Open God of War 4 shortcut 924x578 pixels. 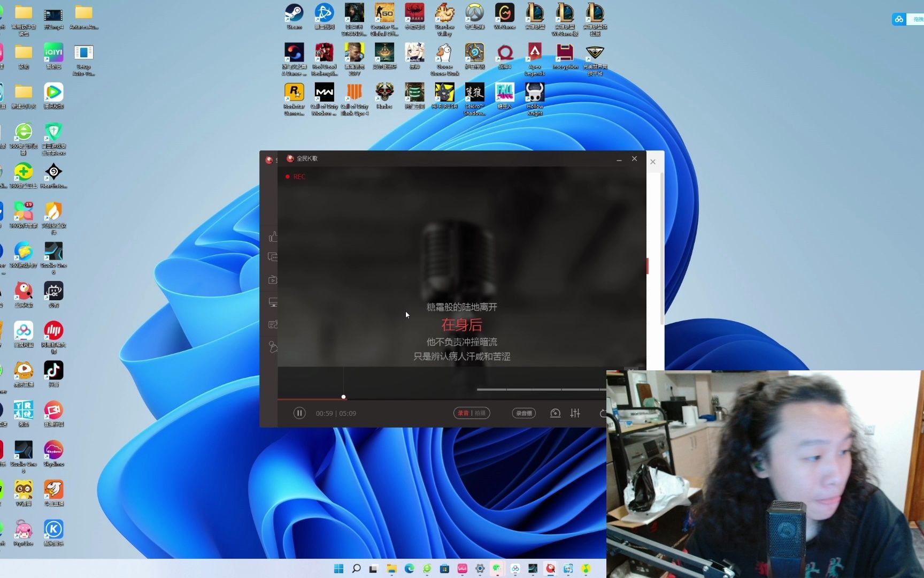tap(505, 57)
